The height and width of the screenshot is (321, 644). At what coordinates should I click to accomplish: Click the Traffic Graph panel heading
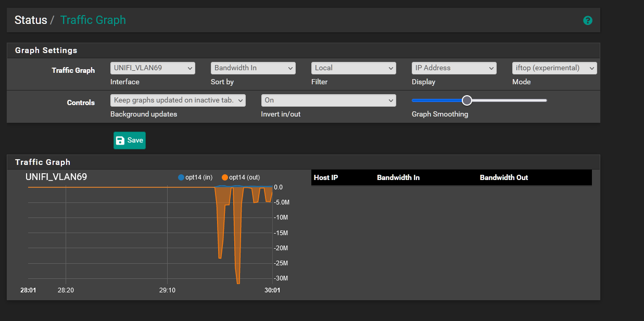pyautogui.click(x=43, y=162)
